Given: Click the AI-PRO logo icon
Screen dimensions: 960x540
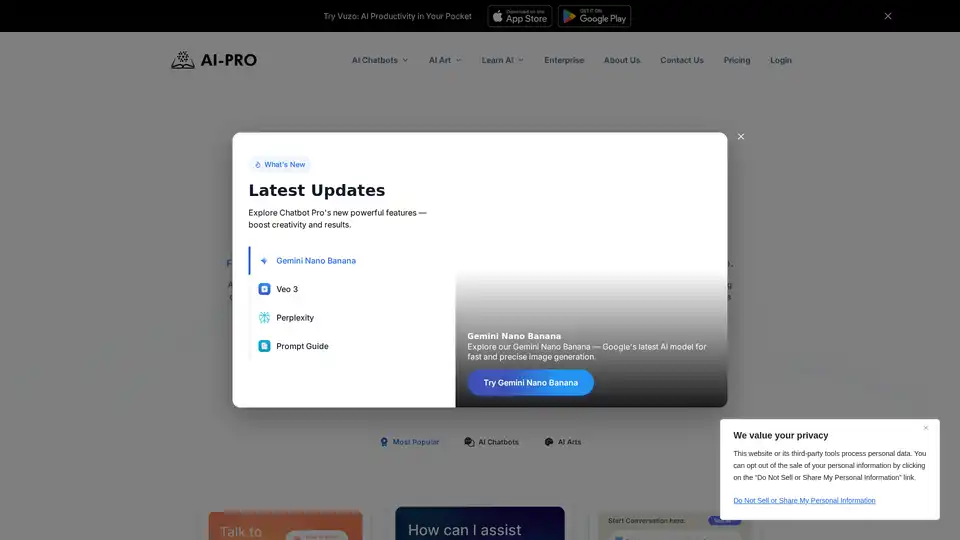Looking at the screenshot, I should point(182,60).
